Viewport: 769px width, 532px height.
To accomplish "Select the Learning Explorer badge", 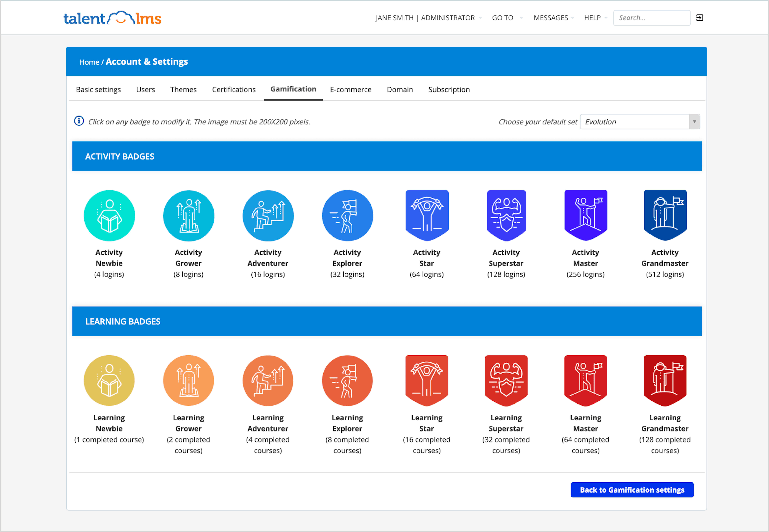I will coord(347,380).
